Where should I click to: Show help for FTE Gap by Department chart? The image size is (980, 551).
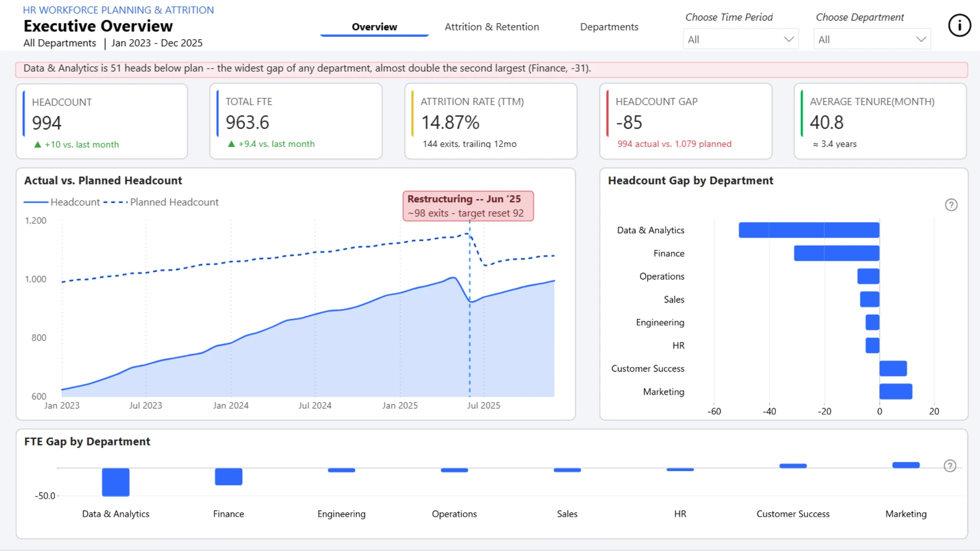949,466
